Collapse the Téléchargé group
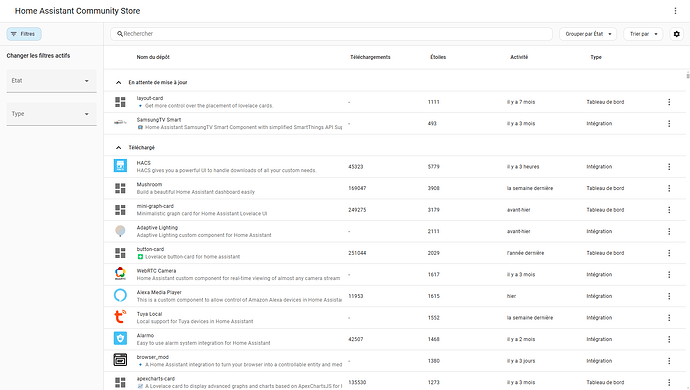The height and width of the screenshot is (390, 690). (118, 147)
